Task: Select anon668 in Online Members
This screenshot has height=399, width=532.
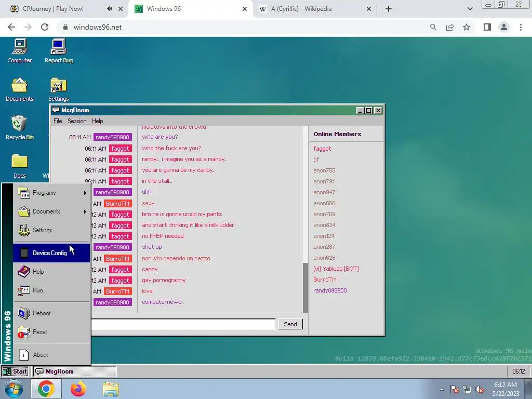Action: (x=324, y=203)
